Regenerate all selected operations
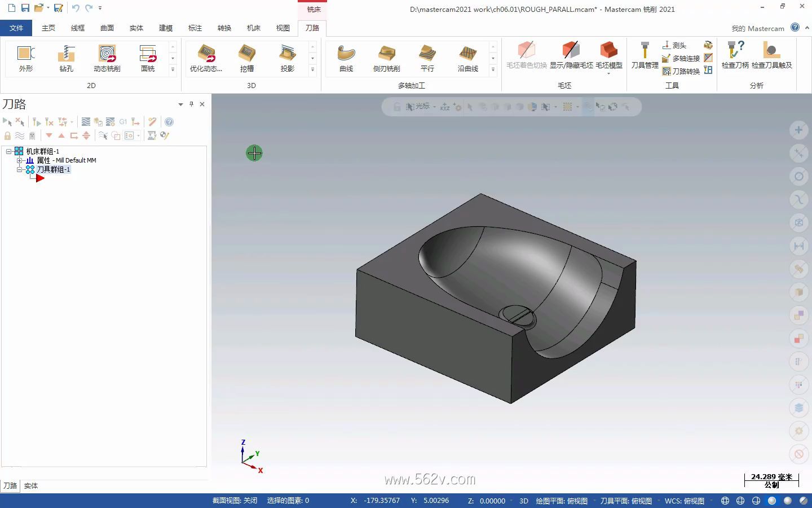Viewport: 812px width, 508px height. click(37, 122)
